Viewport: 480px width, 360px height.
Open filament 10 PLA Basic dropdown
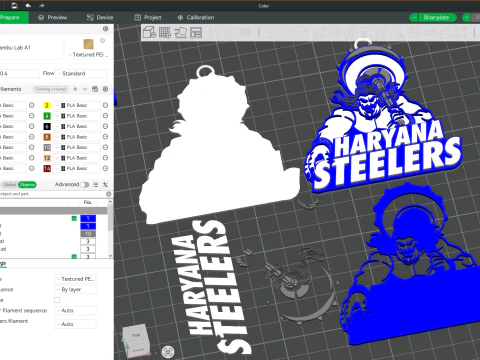point(77,147)
